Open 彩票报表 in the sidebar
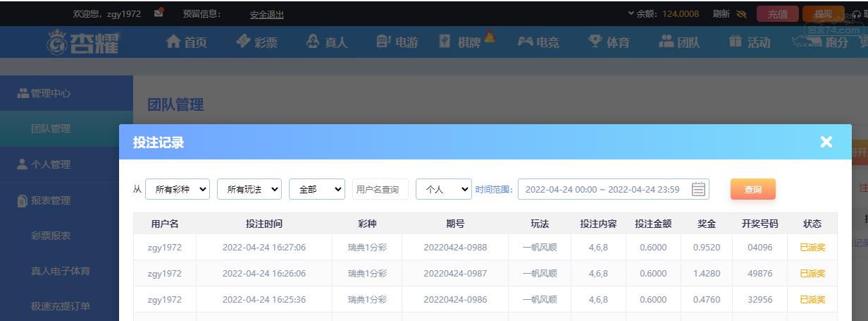The image size is (868, 321). click(x=51, y=236)
